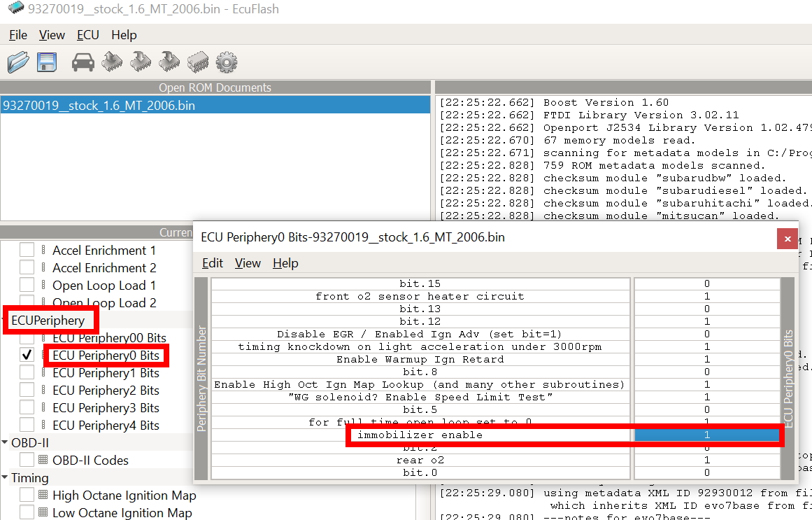Click the value cell for bit.15
The image size is (812, 520).
[x=707, y=283]
